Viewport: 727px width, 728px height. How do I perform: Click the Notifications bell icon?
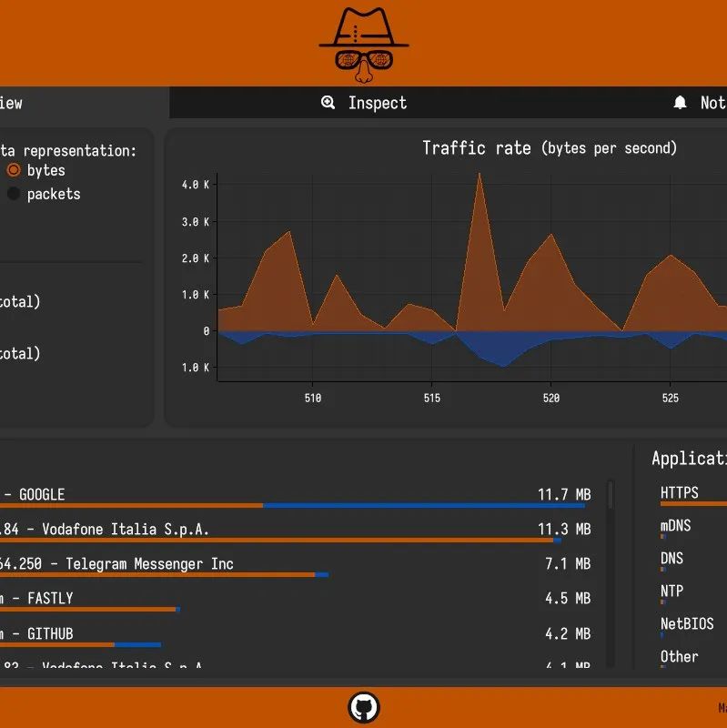pyautogui.click(x=680, y=103)
